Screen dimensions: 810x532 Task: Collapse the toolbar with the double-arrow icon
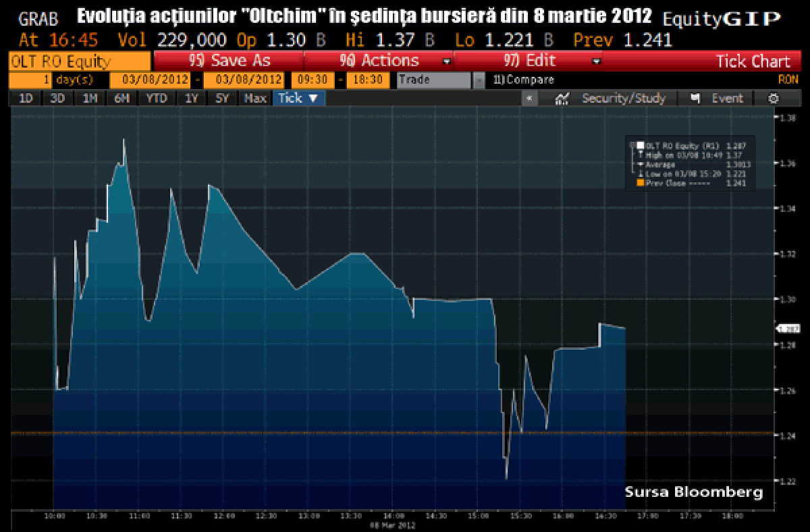(x=529, y=99)
